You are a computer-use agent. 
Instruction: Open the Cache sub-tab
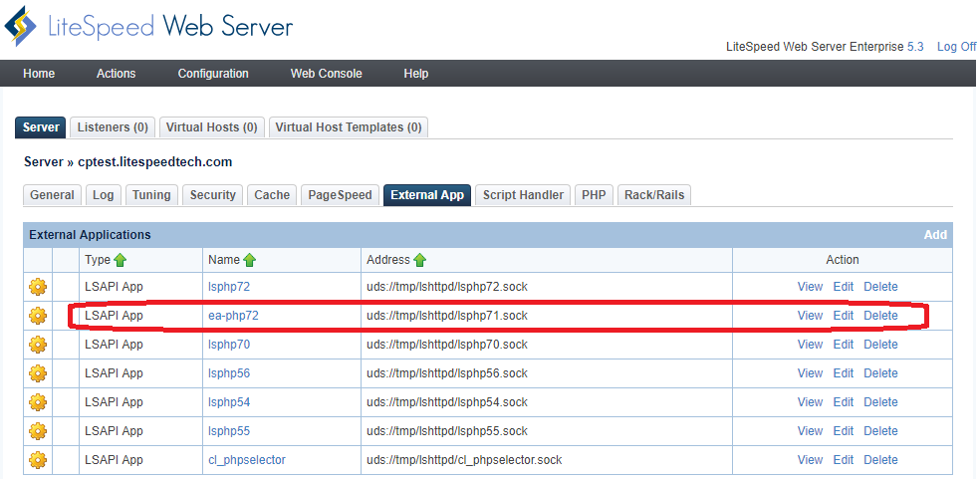click(272, 195)
